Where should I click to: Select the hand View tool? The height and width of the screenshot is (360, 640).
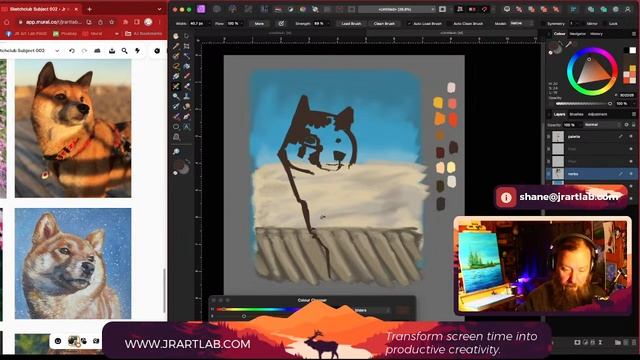pos(176,36)
